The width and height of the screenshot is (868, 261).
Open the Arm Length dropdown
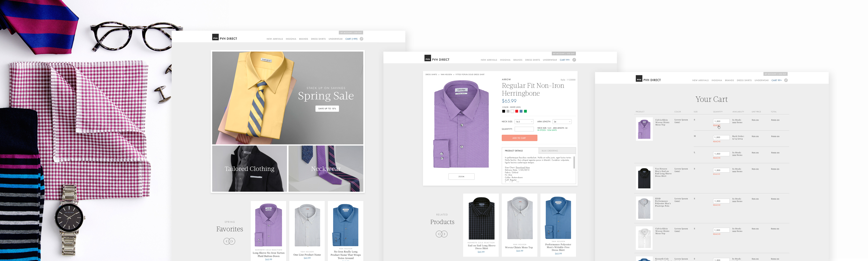[562, 122]
